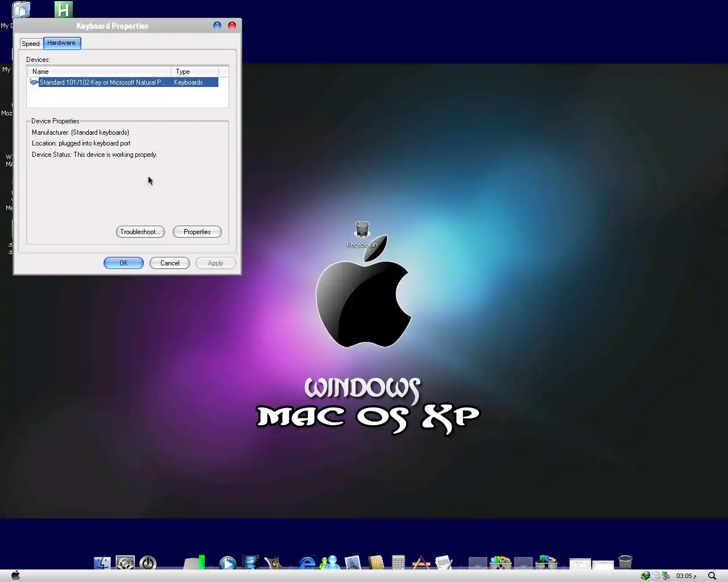Click the Location: plugged into keyboard port text

(x=81, y=143)
